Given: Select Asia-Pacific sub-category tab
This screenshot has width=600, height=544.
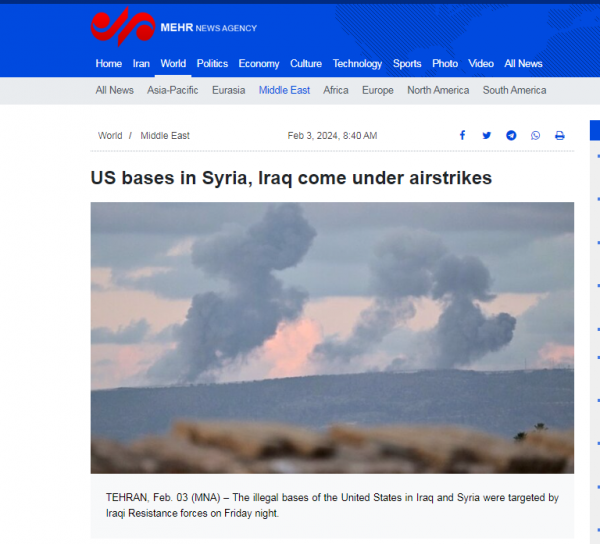Looking at the screenshot, I should (173, 90).
